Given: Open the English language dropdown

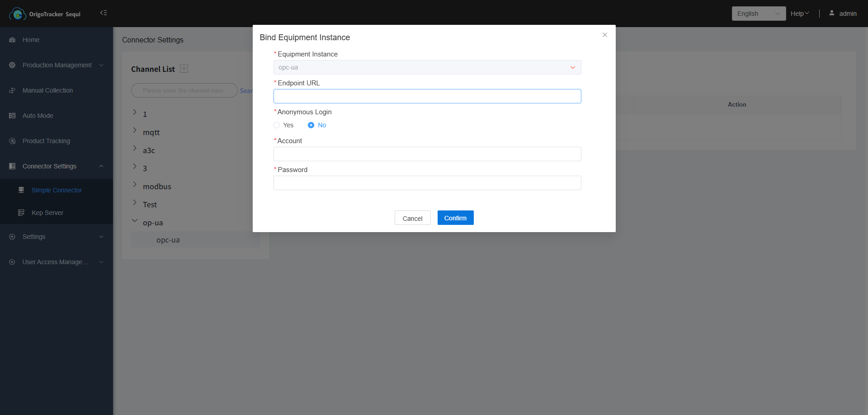Looking at the screenshot, I should point(758,14).
